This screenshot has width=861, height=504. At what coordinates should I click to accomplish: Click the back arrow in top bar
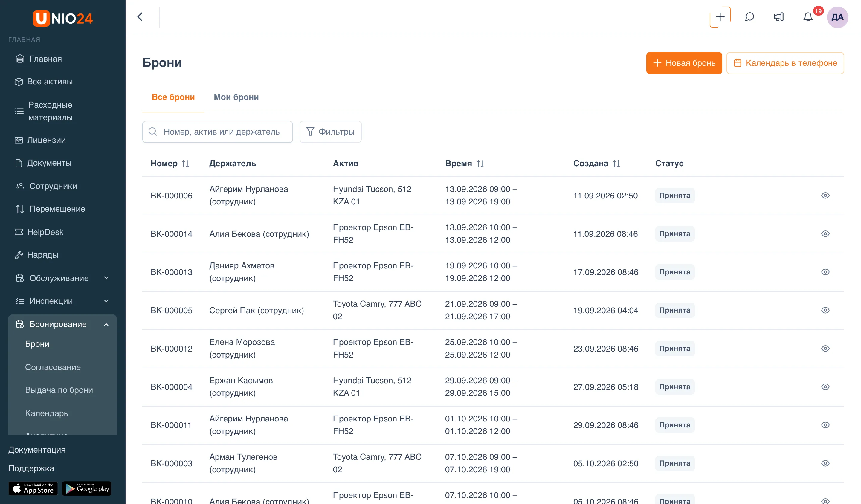pos(140,17)
